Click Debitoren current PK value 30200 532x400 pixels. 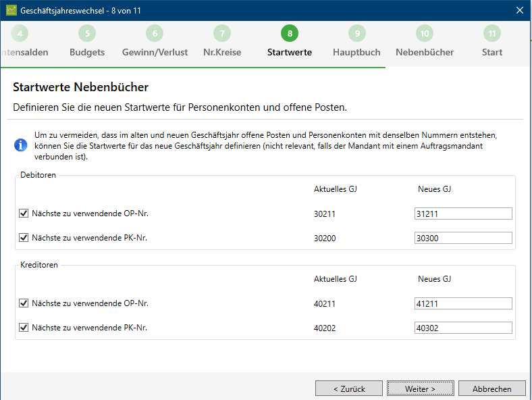coord(325,239)
